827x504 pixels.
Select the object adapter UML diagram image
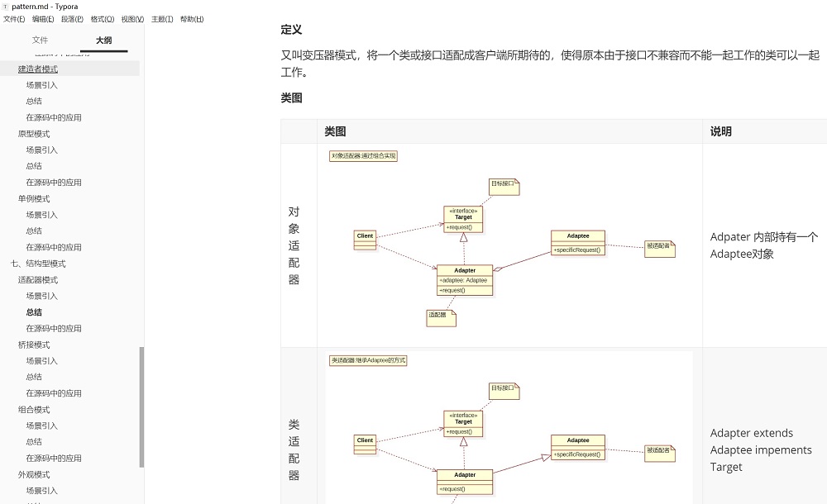click(x=509, y=244)
